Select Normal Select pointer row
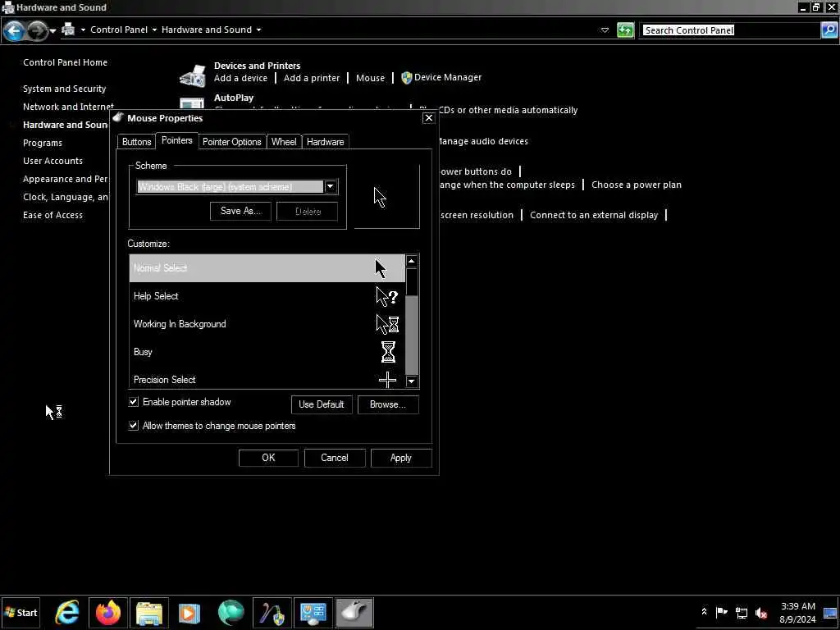The height and width of the screenshot is (630, 840). 267,268
